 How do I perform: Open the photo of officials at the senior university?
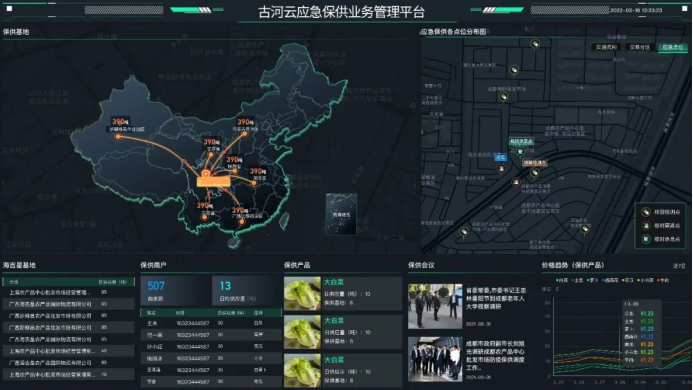(x=435, y=306)
